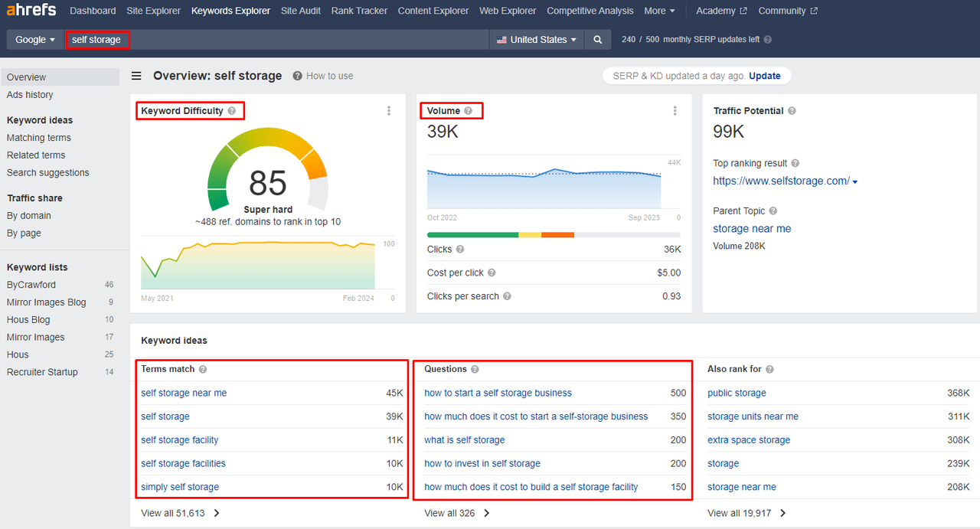Click the search magnifier button
Image resolution: width=980 pixels, height=529 pixels.
(598, 40)
